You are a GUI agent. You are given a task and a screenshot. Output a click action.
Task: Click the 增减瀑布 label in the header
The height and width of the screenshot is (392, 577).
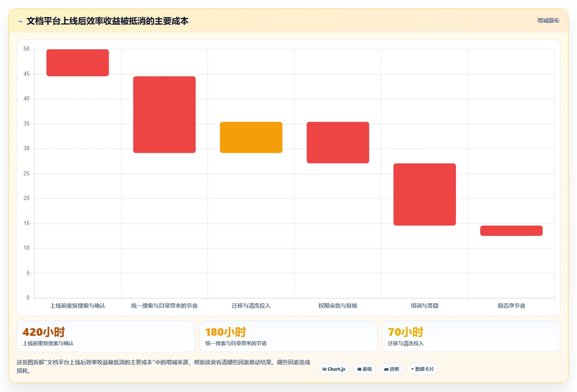(548, 20)
